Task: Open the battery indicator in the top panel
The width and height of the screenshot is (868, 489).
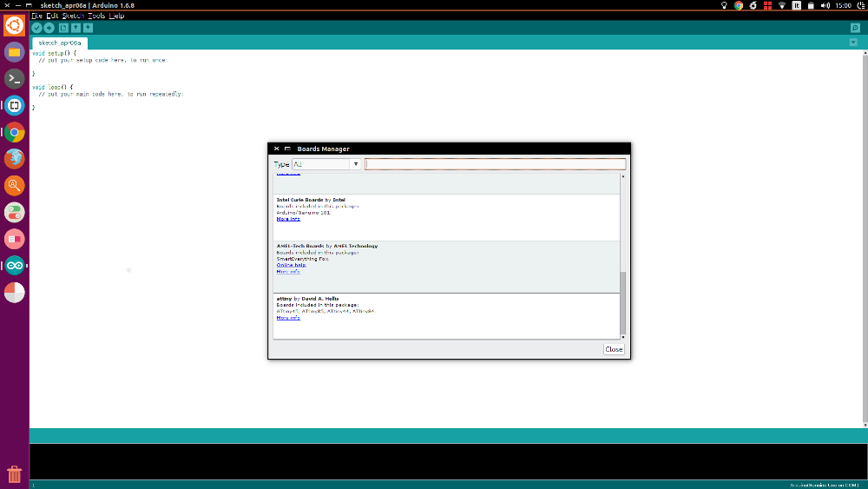Action: click(x=811, y=5)
